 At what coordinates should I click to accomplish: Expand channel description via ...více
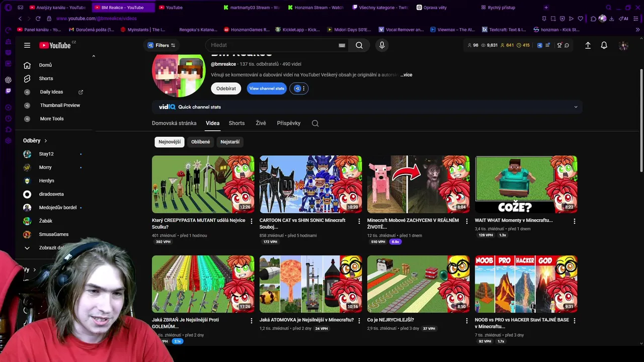click(406, 75)
